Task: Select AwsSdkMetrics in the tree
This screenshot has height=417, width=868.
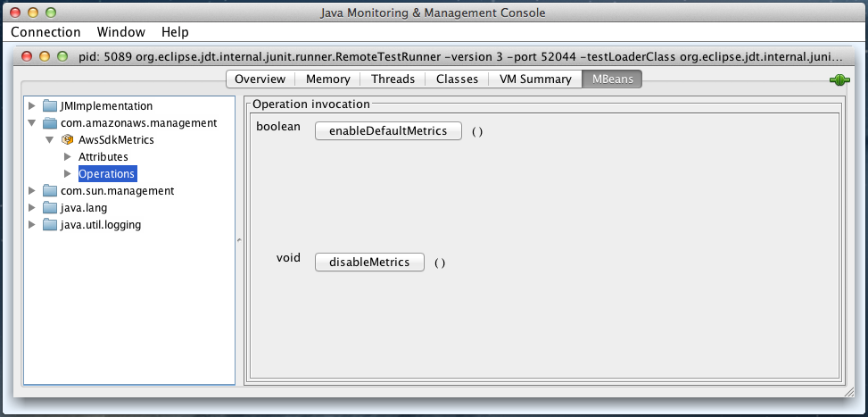Action: point(116,139)
